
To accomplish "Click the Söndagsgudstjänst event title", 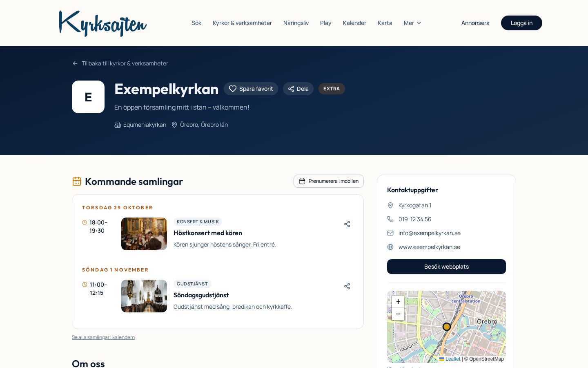I will [201, 295].
